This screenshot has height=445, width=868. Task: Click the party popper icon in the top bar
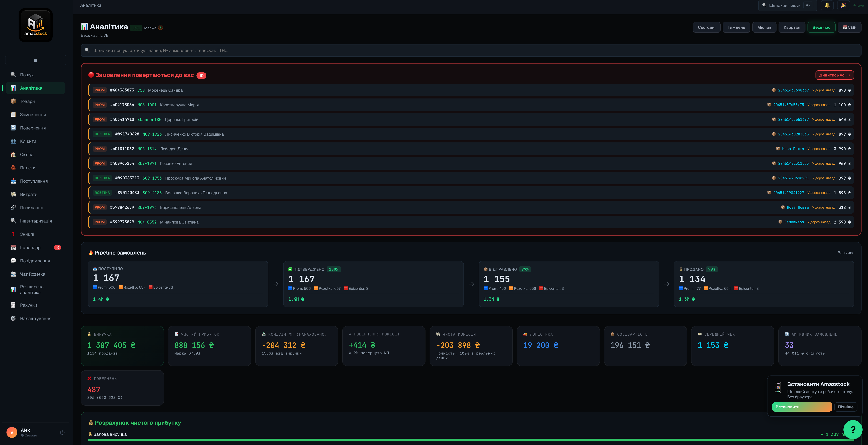pos(843,5)
